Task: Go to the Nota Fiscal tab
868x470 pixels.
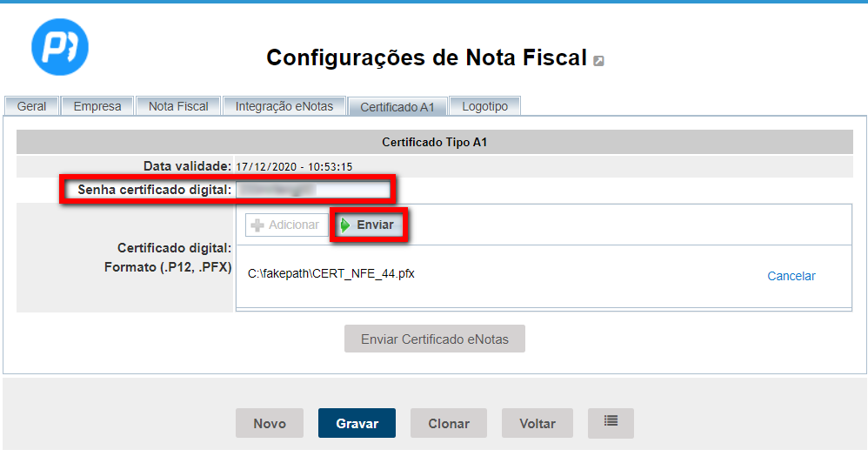Action: [x=178, y=106]
